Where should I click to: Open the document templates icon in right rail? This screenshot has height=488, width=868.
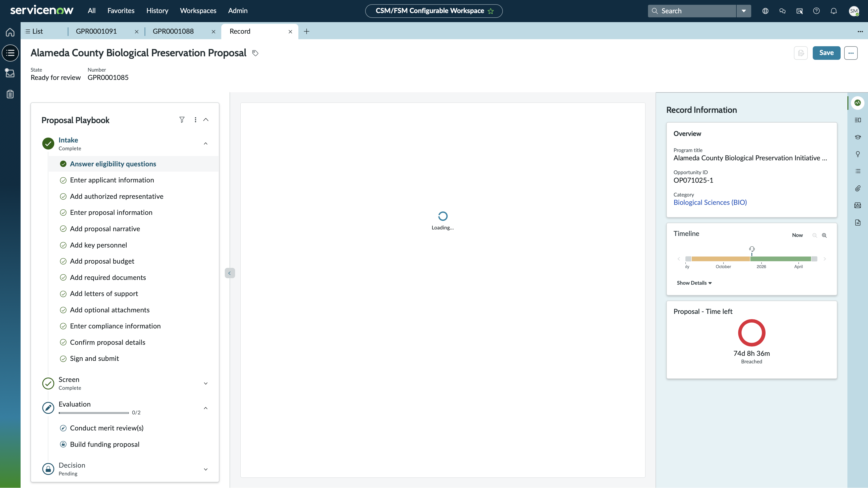tap(857, 222)
